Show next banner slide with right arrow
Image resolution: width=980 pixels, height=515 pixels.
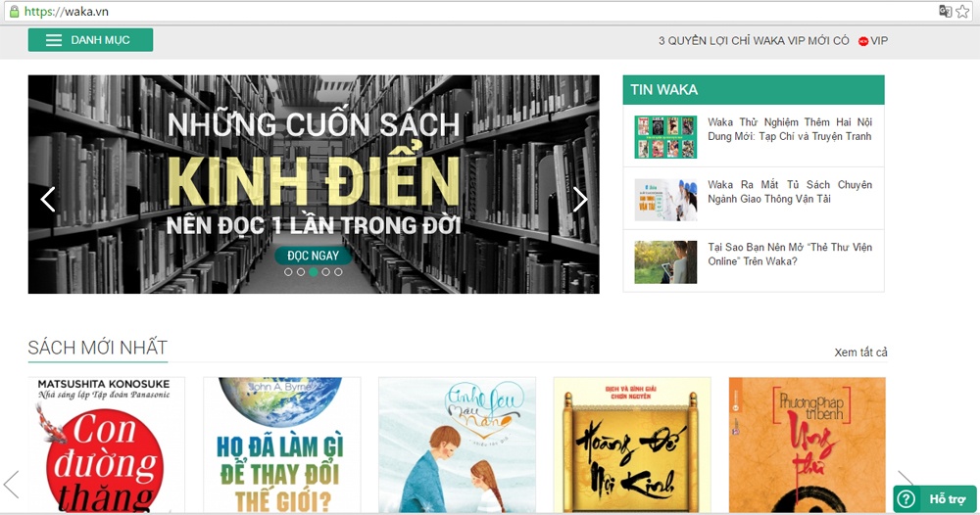(x=580, y=200)
